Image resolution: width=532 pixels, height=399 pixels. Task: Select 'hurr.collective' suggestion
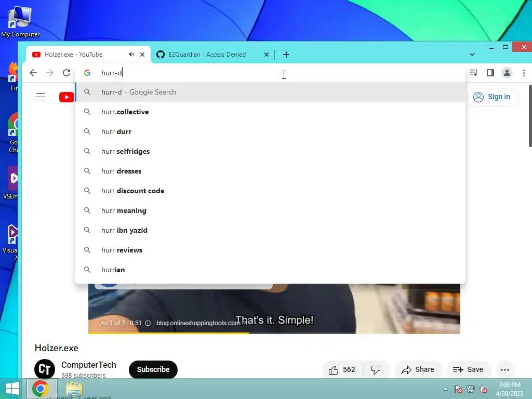[x=270, y=112]
